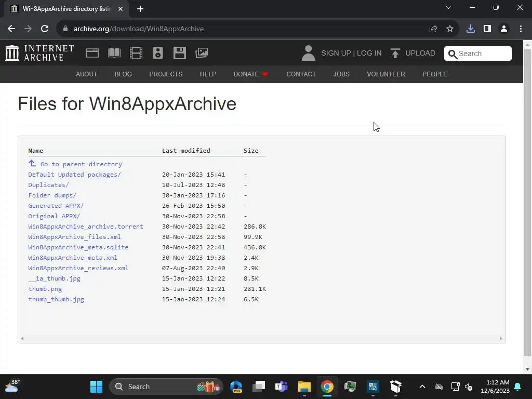
Task: Bookmark this tab with the star icon
Action: 450,29
